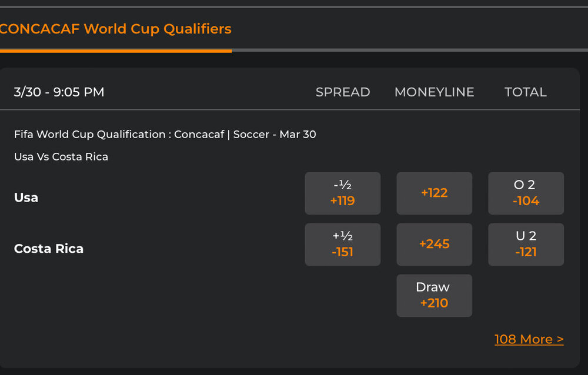The width and height of the screenshot is (588, 375).
Task: Choose the Draw +210 option
Action: click(x=434, y=296)
